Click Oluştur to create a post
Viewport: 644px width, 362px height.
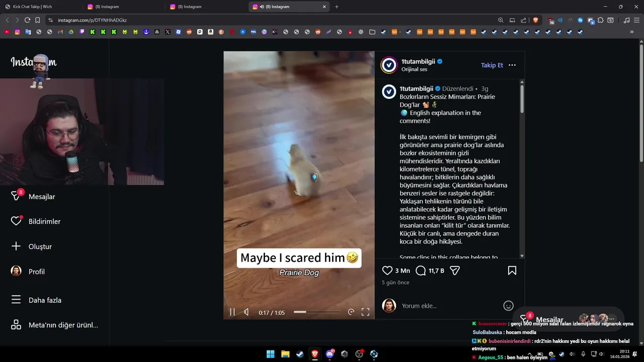click(x=31, y=246)
